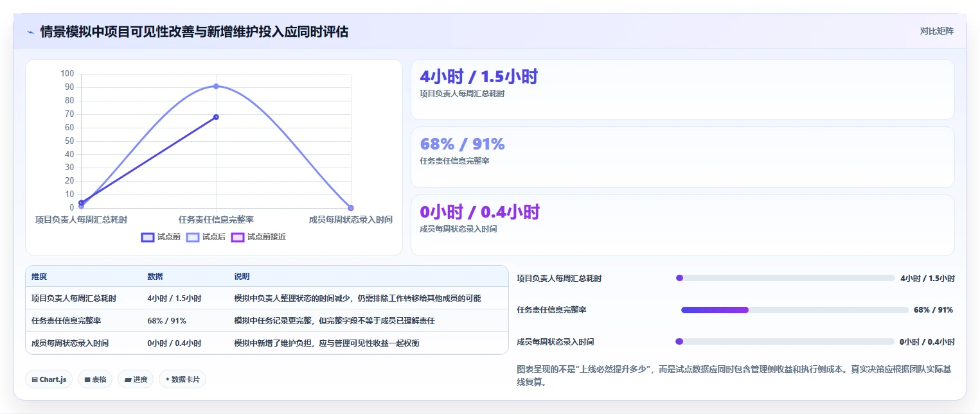Select table row label 成员每周状态录入时间
The height and width of the screenshot is (414, 980).
[70, 343]
